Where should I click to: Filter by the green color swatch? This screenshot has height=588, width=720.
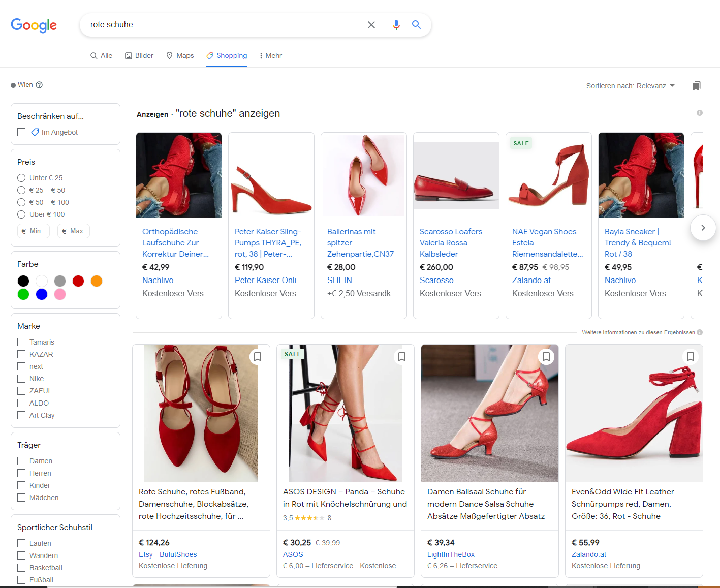point(23,294)
